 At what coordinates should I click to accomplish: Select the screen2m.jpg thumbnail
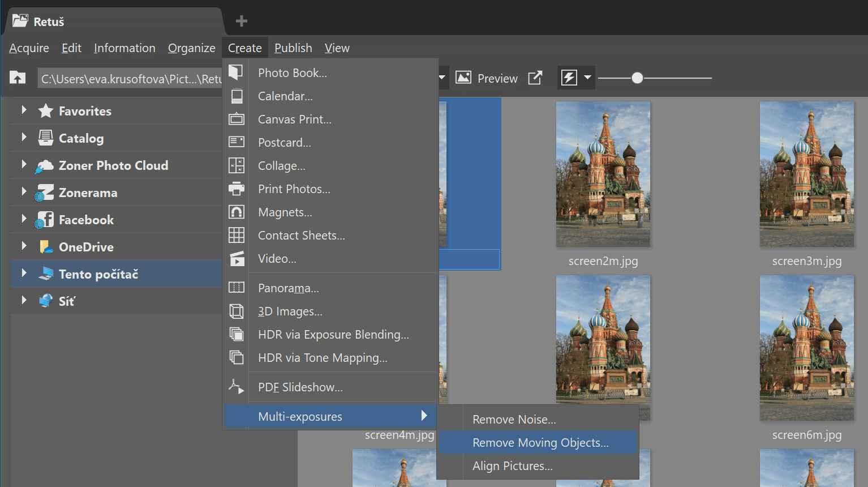point(603,174)
